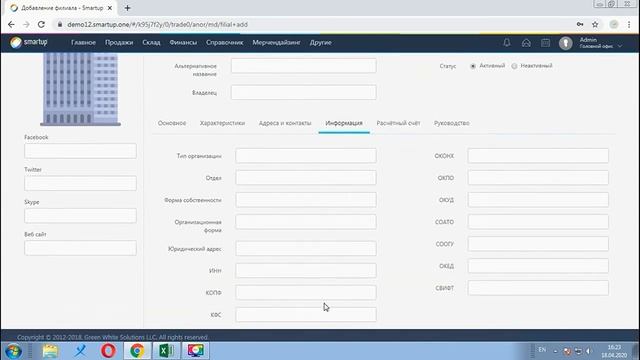The width and height of the screenshot is (640, 360).
Task: Click the Admin user avatar
Action: 565,43
